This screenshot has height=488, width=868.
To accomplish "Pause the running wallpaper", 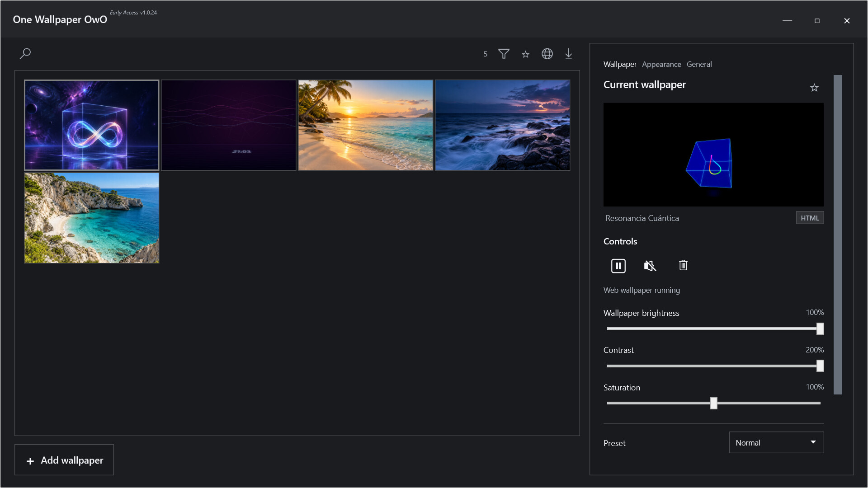I will (x=618, y=266).
